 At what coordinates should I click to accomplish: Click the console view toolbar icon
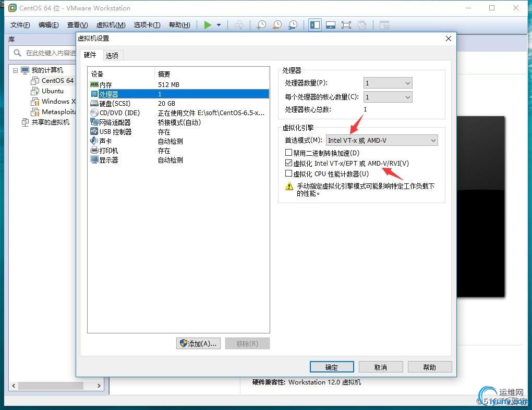[384, 24]
